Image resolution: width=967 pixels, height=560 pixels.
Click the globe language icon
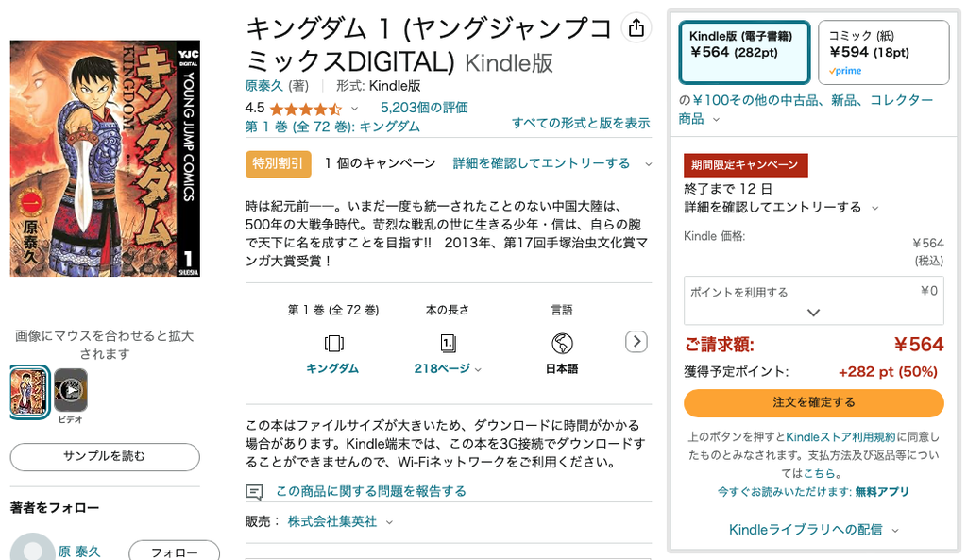[x=562, y=342]
